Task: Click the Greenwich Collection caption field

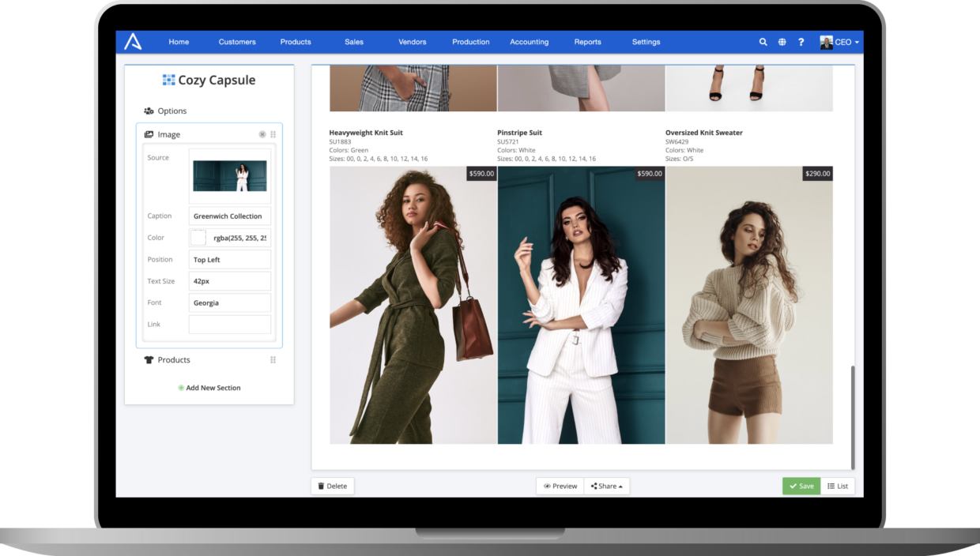Action: click(x=229, y=216)
